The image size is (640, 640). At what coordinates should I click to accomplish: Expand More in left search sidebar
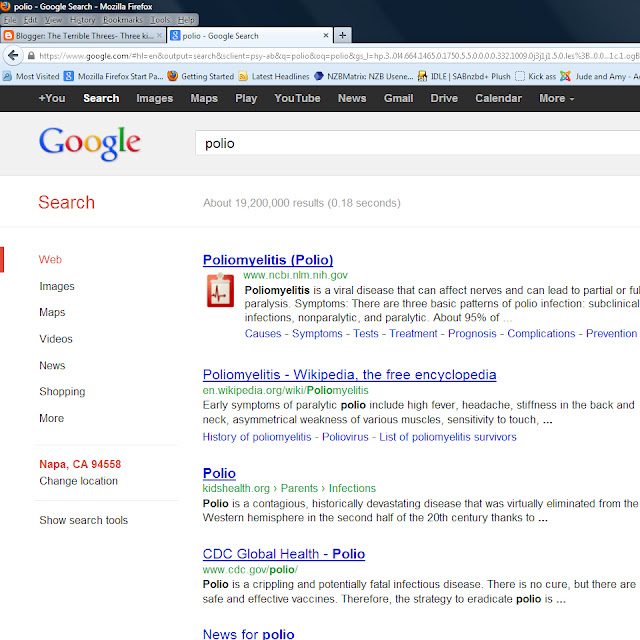tap(51, 418)
